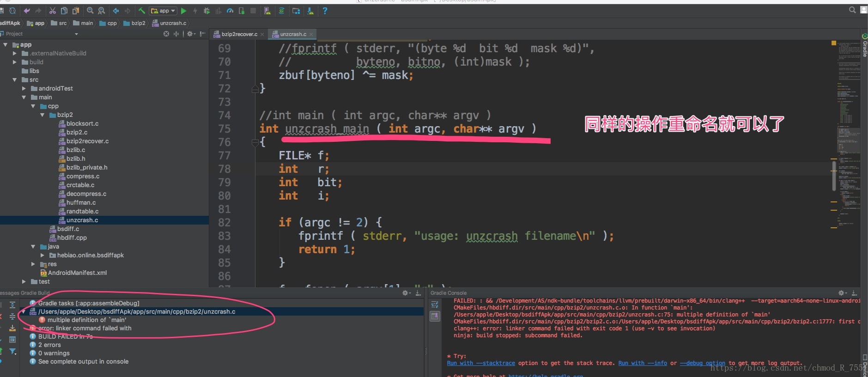Select 'multiple definition of main' error
Viewport: 868px width, 377px height.
(86, 320)
